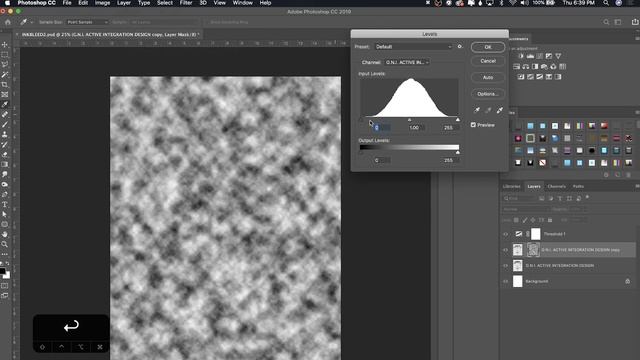Switch to the Libraries tab
The height and width of the screenshot is (360, 640).
pyautogui.click(x=511, y=187)
